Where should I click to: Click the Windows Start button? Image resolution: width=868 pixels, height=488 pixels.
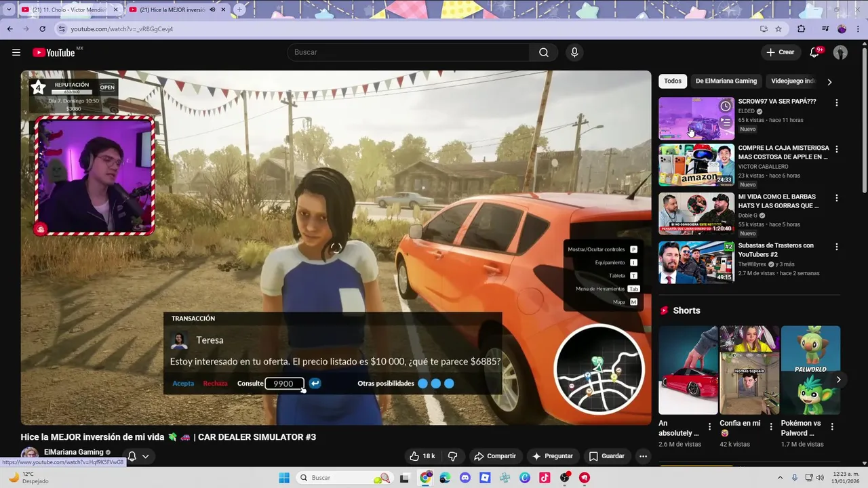point(284,478)
